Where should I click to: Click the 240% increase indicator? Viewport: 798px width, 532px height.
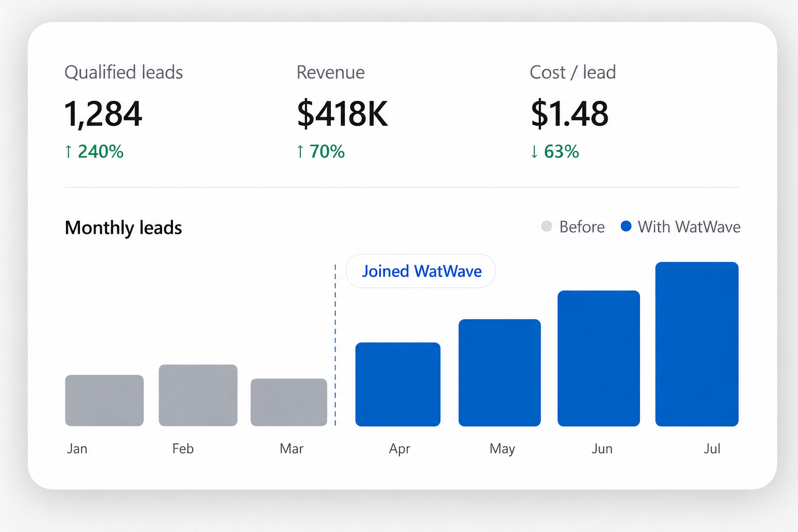(x=94, y=152)
